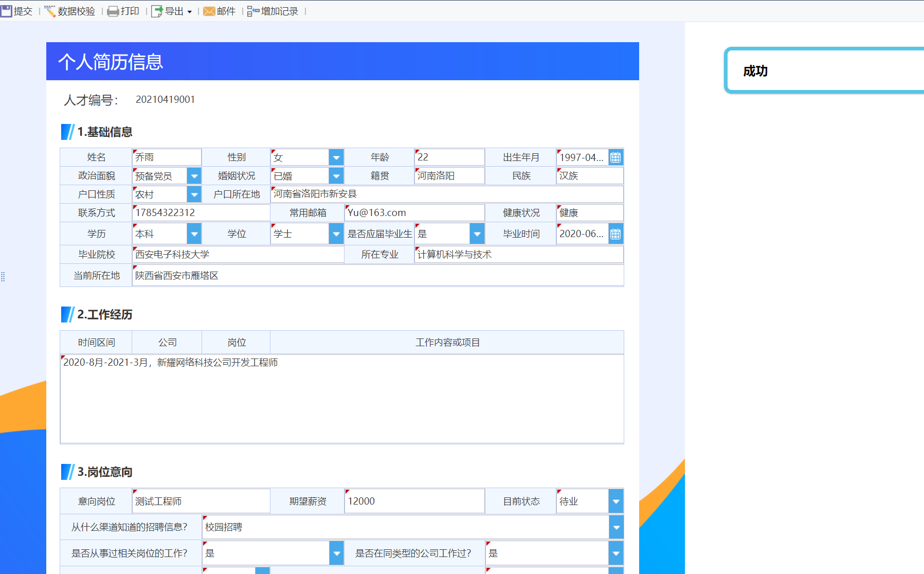
Task: Click the 导出 export icon
Action: click(x=155, y=10)
